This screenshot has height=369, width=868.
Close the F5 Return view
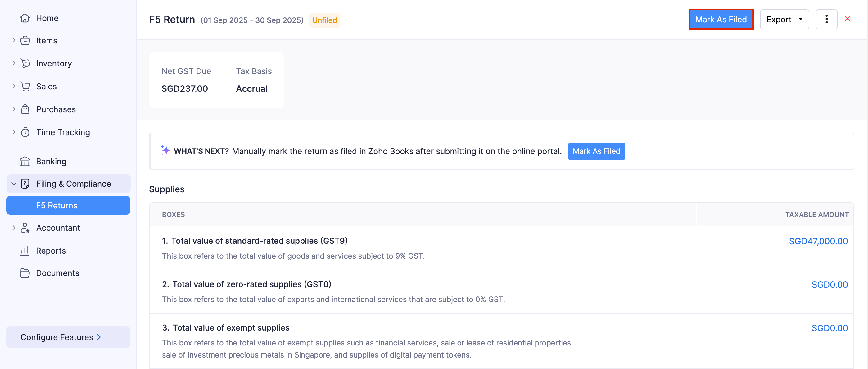click(x=847, y=19)
